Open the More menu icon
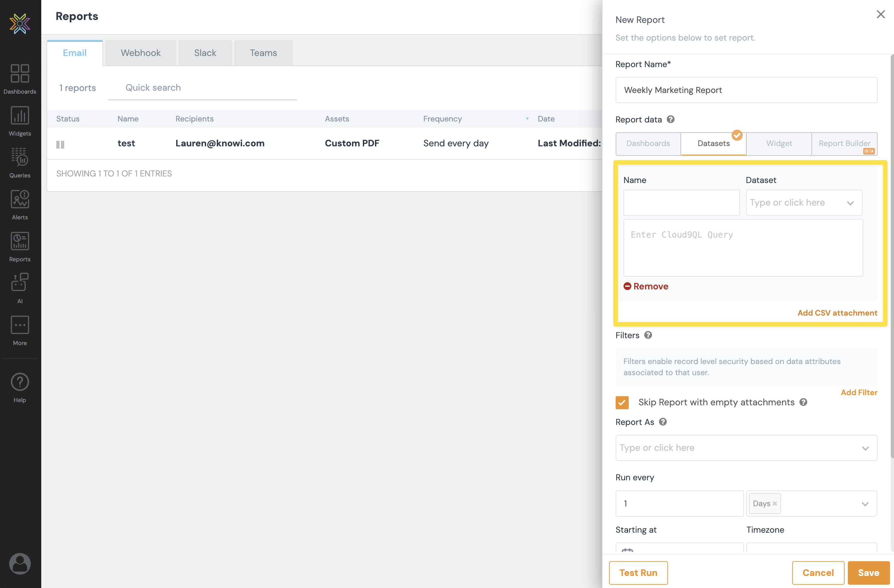The width and height of the screenshot is (894, 588). point(20,330)
